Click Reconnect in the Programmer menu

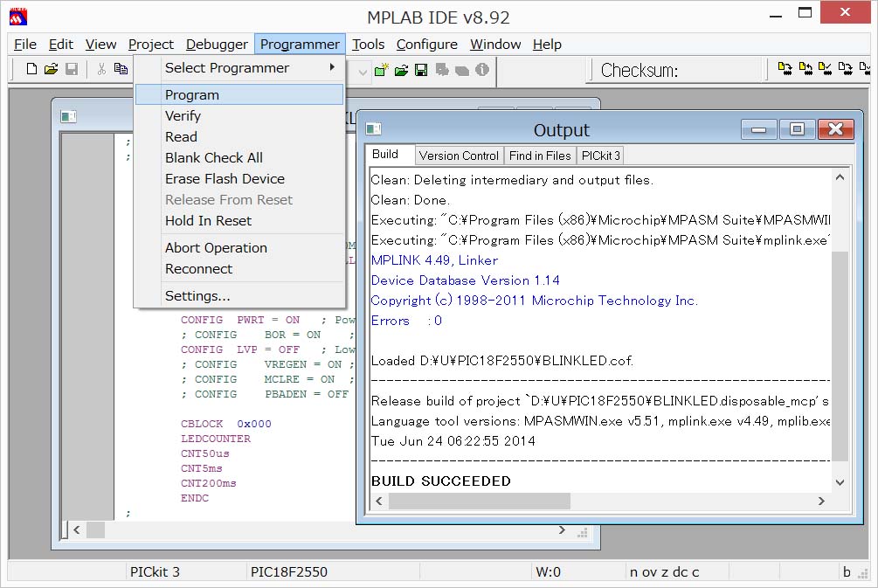[239, 269]
